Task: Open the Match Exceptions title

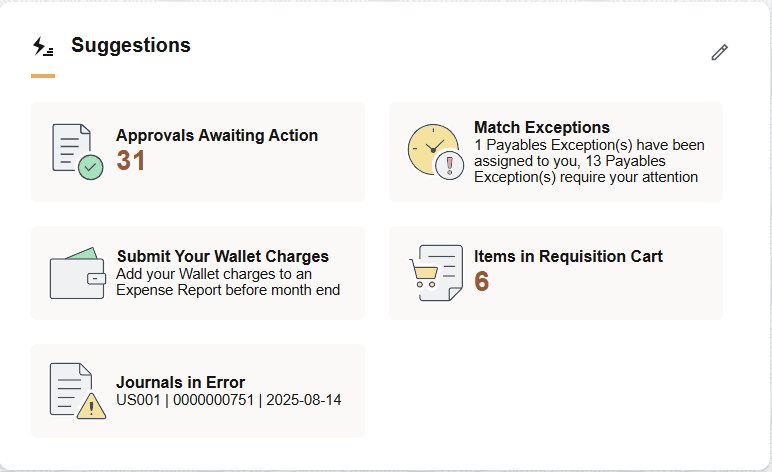Action: coord(542,127)
